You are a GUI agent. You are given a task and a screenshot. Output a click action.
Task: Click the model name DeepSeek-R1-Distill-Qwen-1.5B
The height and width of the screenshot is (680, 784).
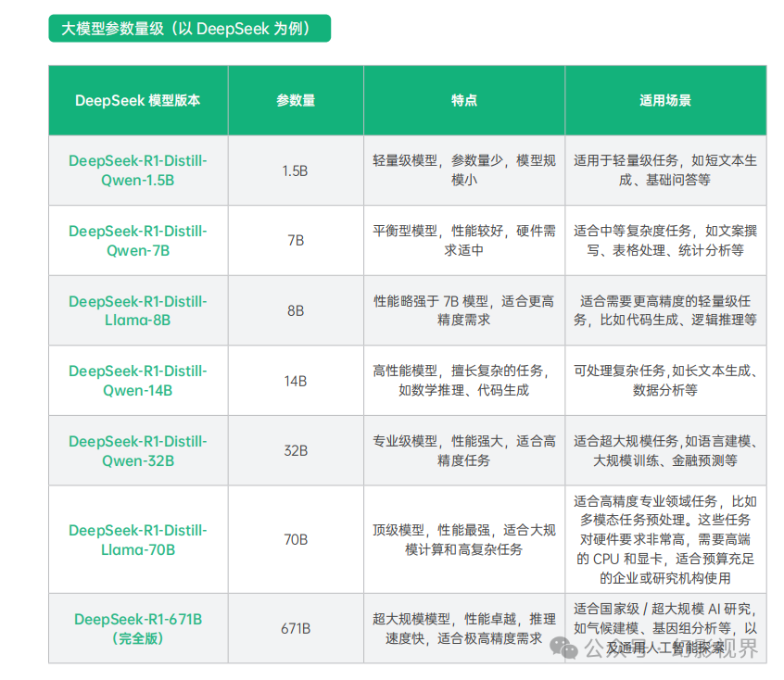(x=138, y=170)
